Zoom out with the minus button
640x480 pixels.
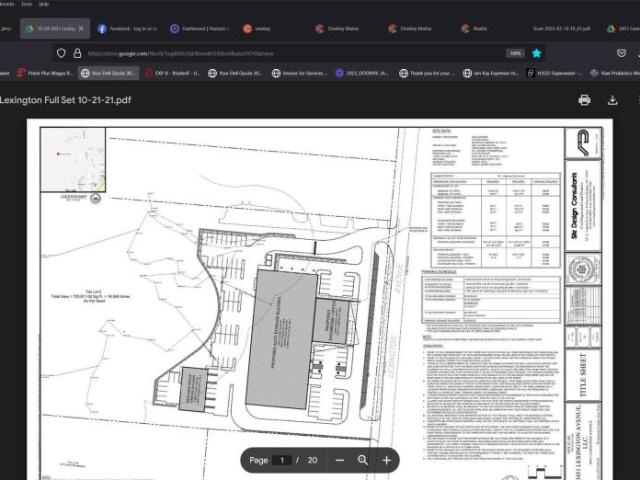click(340, 460)
